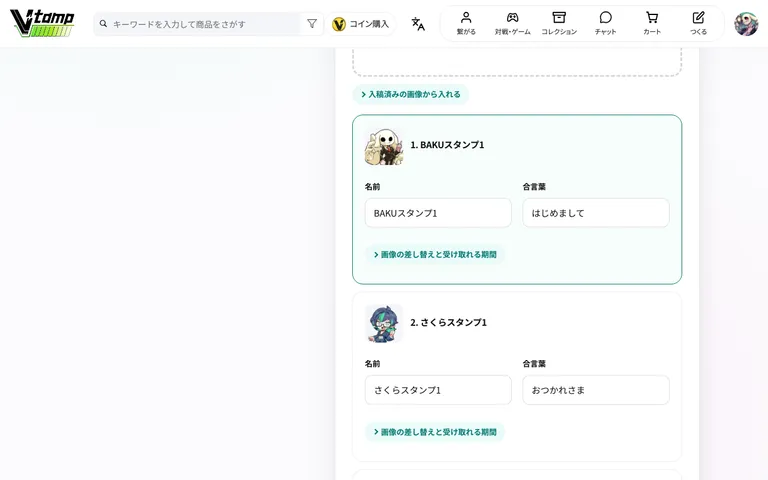Viewport: 768px width, 480px height.
Task: Select the つくる menu label
Action: (x=698, y=32)
